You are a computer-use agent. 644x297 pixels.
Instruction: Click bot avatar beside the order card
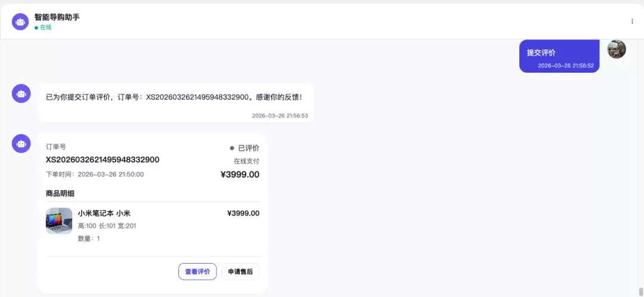[x=21, y=143]
